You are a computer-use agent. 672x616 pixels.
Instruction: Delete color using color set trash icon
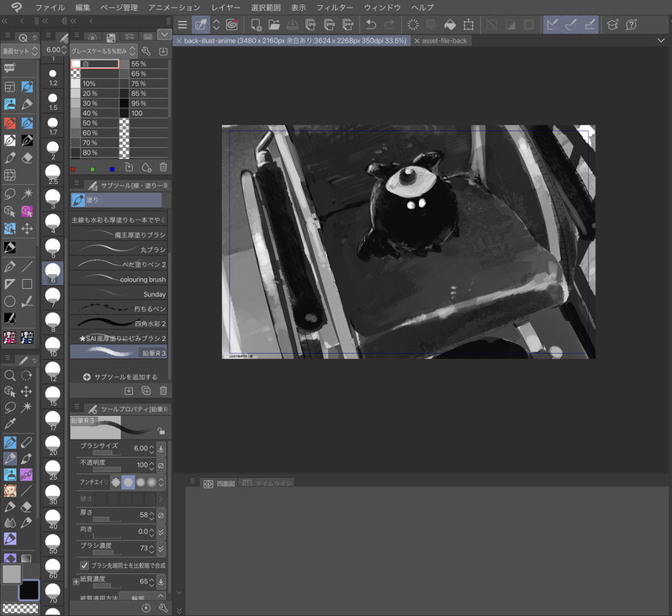(163, 167)
